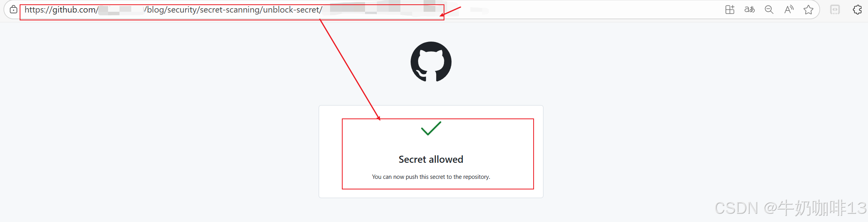Image resolution: width=868 pixels, height=222 pixels.
Task: Click the blurred text after the URL path
Action: 383,9
